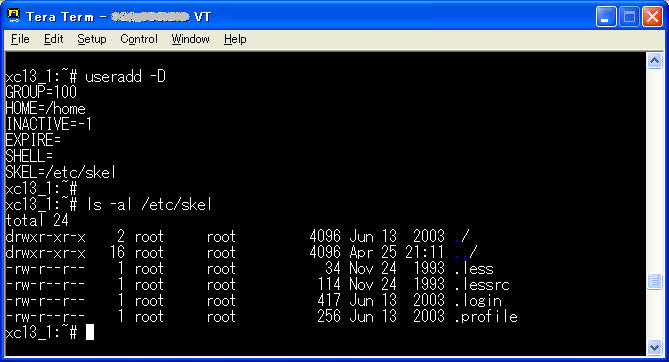
Task: Open the Help menu
Action: tap(235, 39)
